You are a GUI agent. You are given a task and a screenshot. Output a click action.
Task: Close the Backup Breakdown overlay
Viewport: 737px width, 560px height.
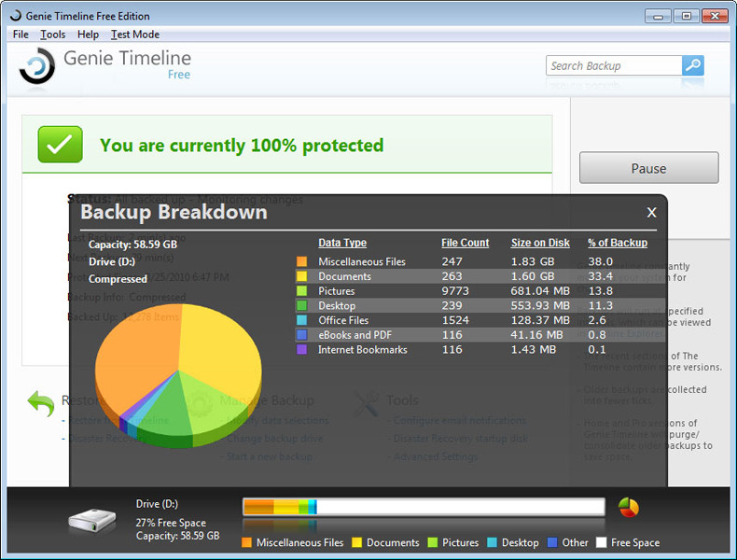(x=651, y=213)
